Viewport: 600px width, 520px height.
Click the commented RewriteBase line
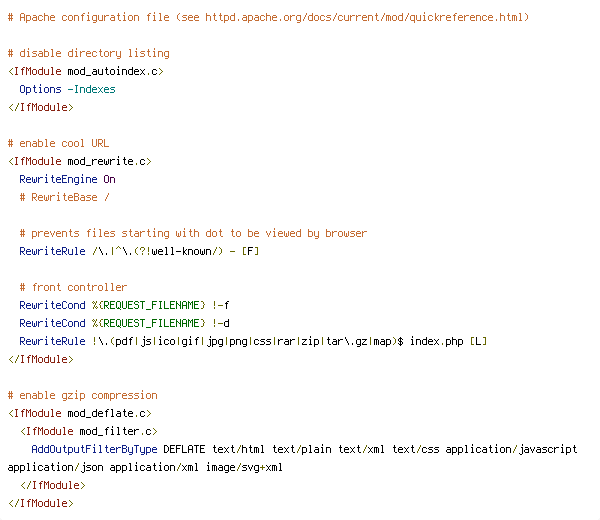(64, 197)
